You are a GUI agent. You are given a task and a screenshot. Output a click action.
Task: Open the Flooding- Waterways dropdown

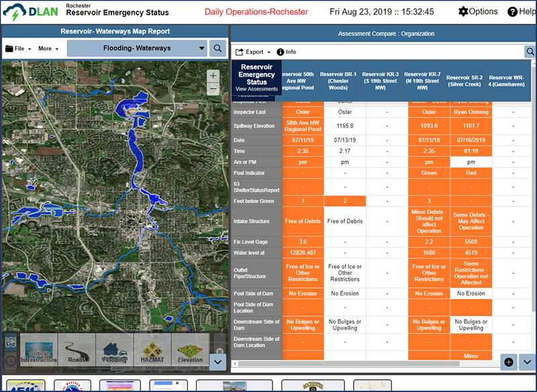137,48
